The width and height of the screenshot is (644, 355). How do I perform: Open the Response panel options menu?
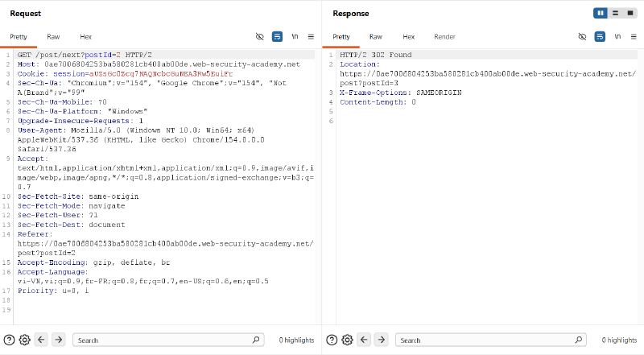click(634, 36)
